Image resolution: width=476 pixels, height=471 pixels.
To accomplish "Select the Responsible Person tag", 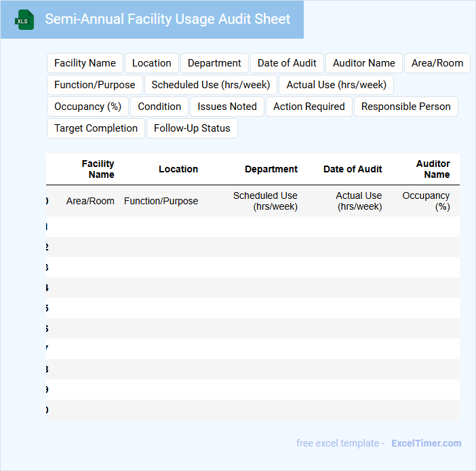I will (x=406, y=107).
